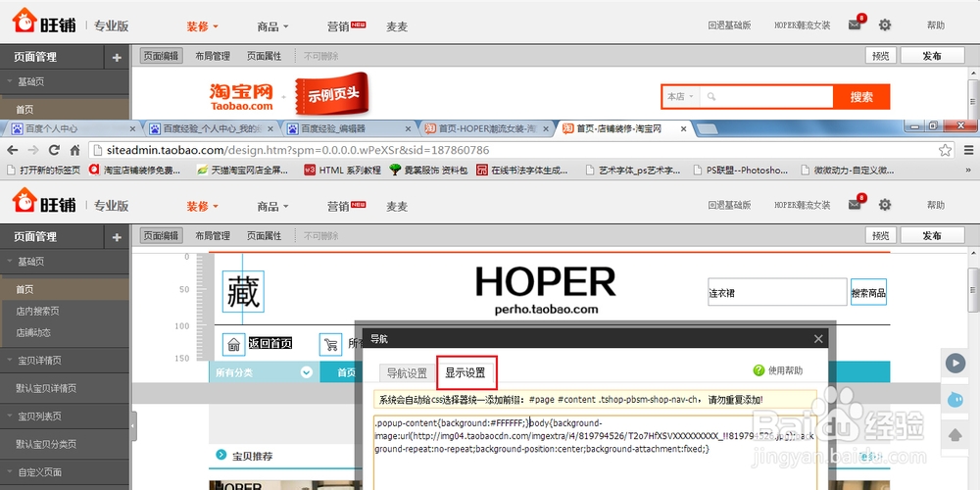Click inside the CSS code text area
The width and height of the screenshot is (980, 490).
click(594, 453)
